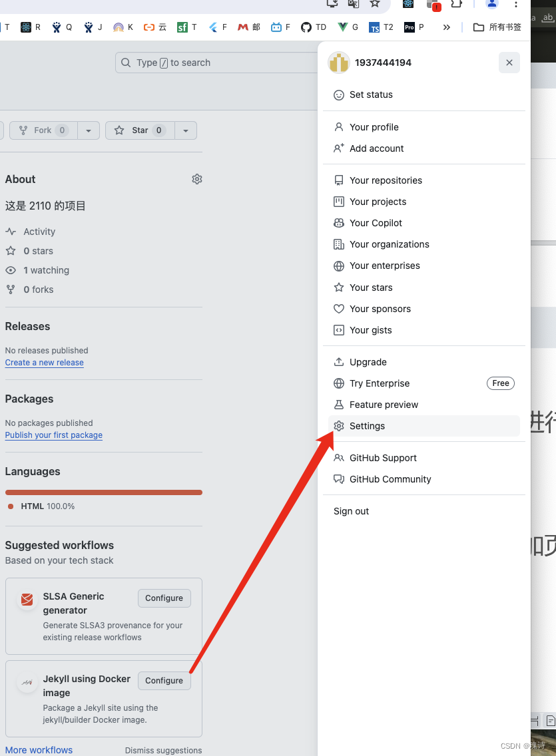The width and height of the screenshot is (556, 756).
Task: Focus the Type / to search field
Action: click(x=217, y=63)
